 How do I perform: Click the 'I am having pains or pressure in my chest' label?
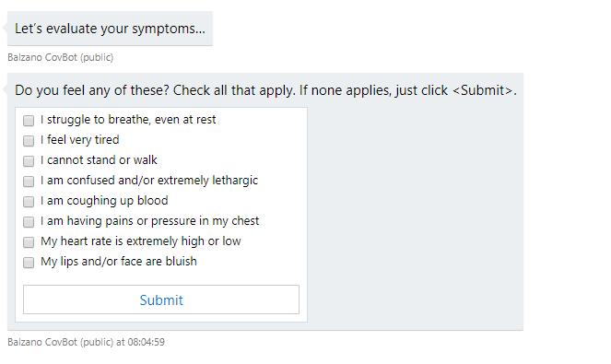(x=149, y=221)
